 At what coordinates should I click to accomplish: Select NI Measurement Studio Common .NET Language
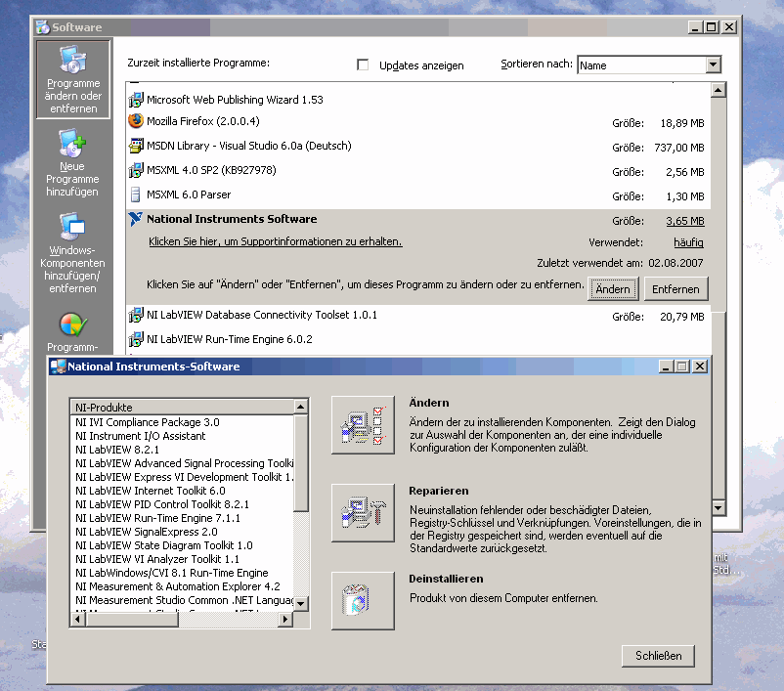pos(182,600)
